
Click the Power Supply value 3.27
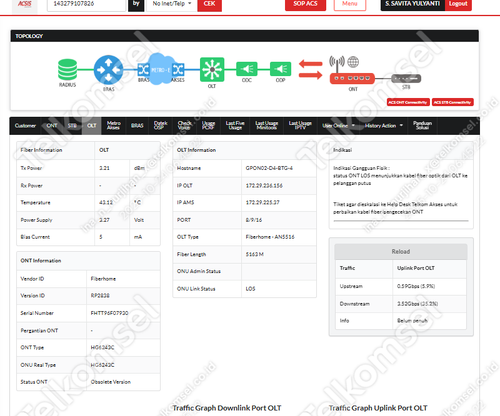click(104, 220)
